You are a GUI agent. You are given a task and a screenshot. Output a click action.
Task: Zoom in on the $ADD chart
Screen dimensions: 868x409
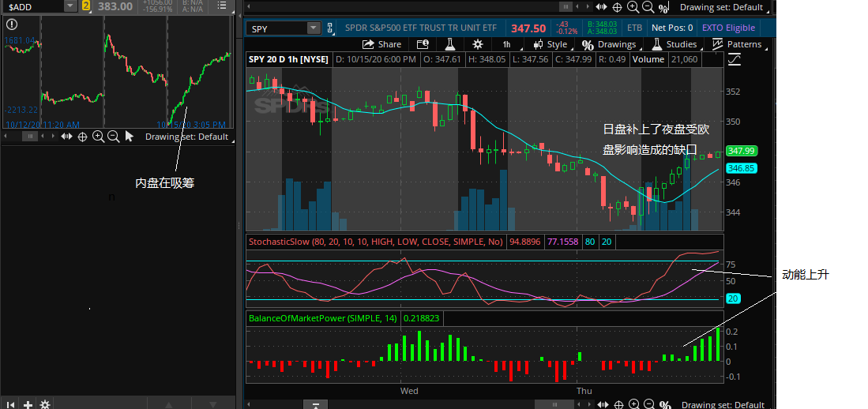pos(98,136)
